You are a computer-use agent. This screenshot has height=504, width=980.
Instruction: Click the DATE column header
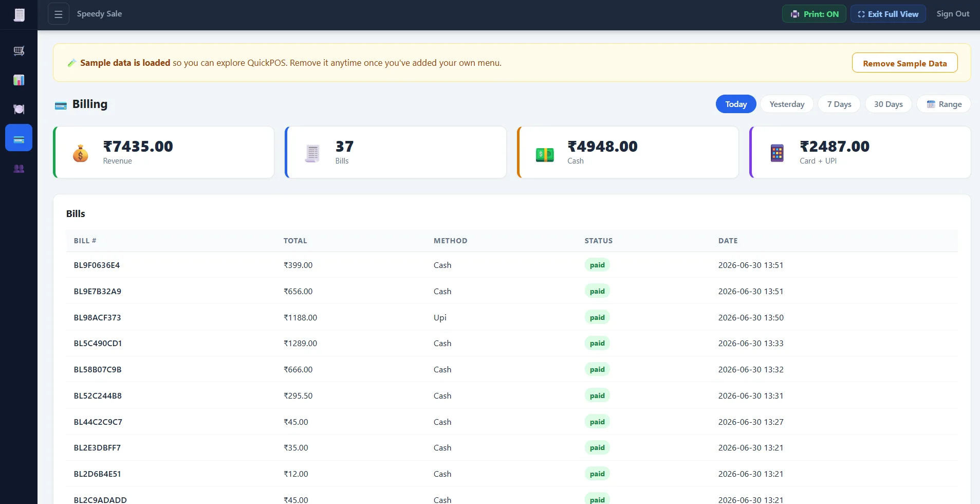728,241
